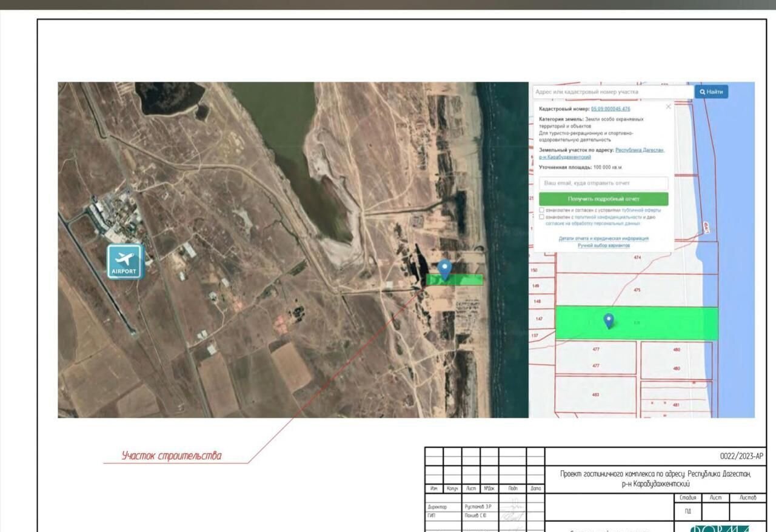This screenshot has width=776, height=532.
Task: Select parcel 483 on cadastral map
Action: pyautogui.click(x=595, y=394)
